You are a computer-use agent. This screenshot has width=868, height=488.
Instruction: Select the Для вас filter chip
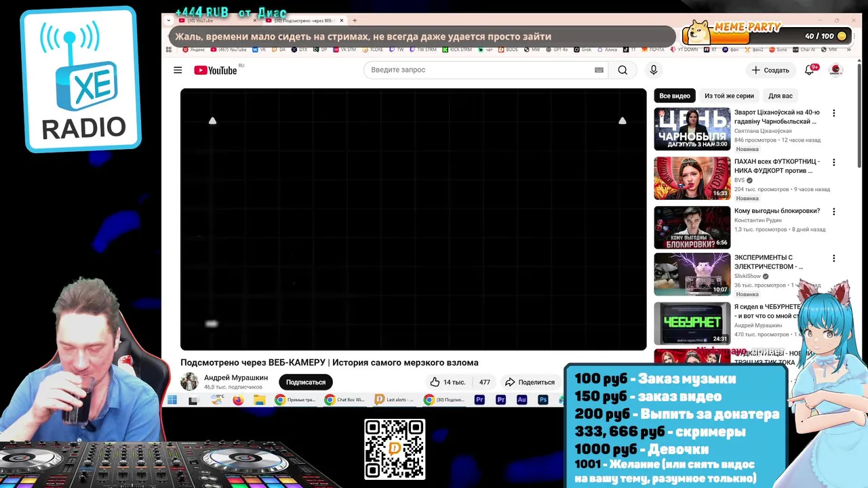click(x=781, y=96)
